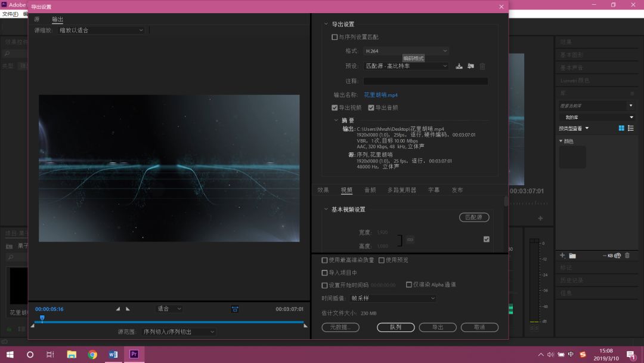Click the width-height link chain icon
Image resolution: width=644 pixels, height=363 pixels.
click(410, 239)
